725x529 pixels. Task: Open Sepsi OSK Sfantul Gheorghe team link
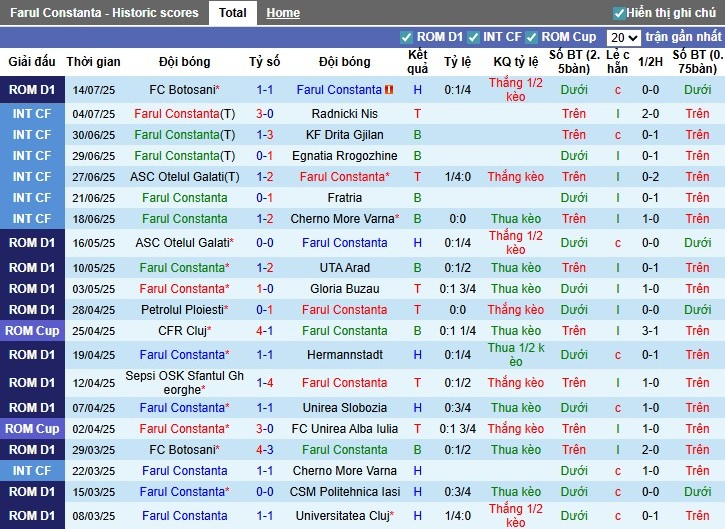(185, 383)
